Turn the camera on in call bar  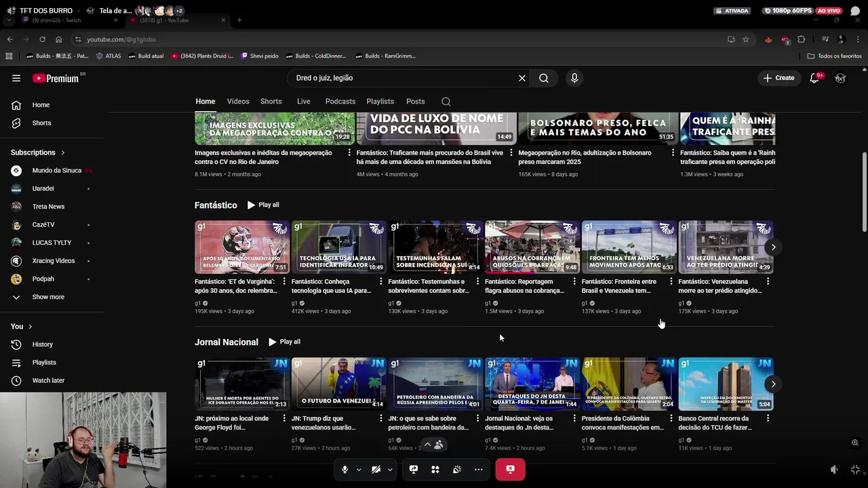click(x=376, y=469)
